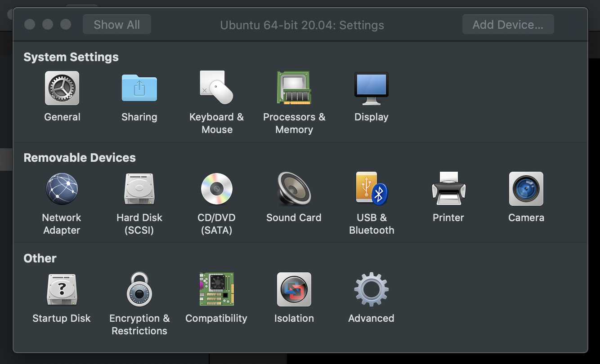Click the "Other" section heading
This screenshot has width=600, height=364.
coord(40,258)
